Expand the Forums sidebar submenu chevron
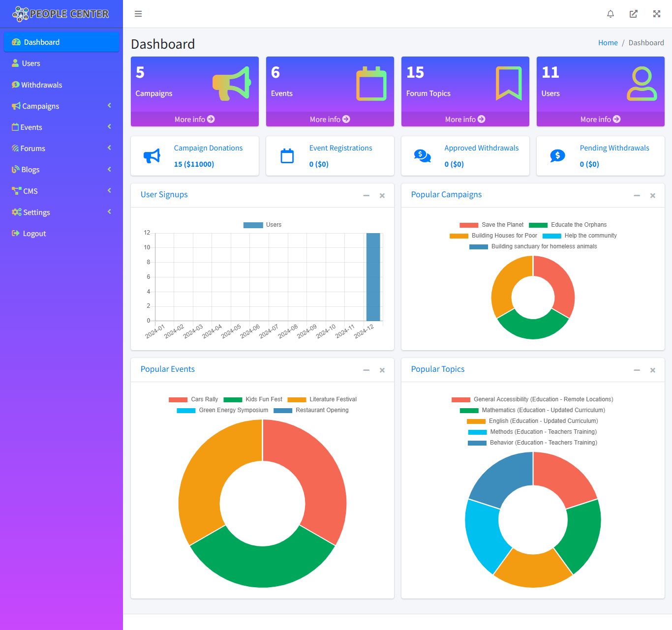This screenshot has width=672, height=630. tap(109, 148)
